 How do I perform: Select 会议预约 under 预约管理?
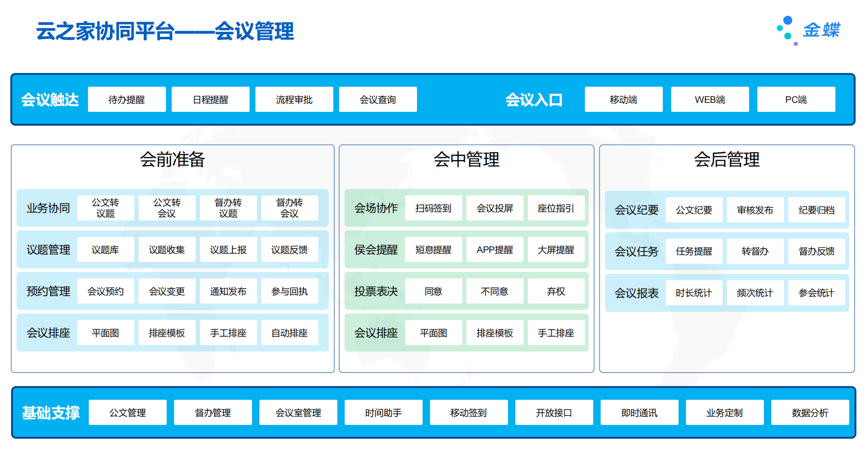[x=106, y=291]
